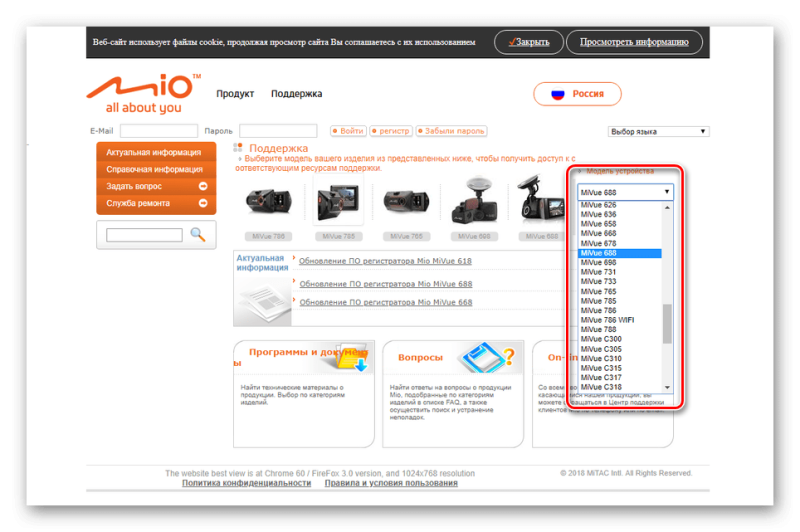Screen dimensions: 800x532
Task: Choose highlighted MiVue 688 in the list
Action: 620,253
